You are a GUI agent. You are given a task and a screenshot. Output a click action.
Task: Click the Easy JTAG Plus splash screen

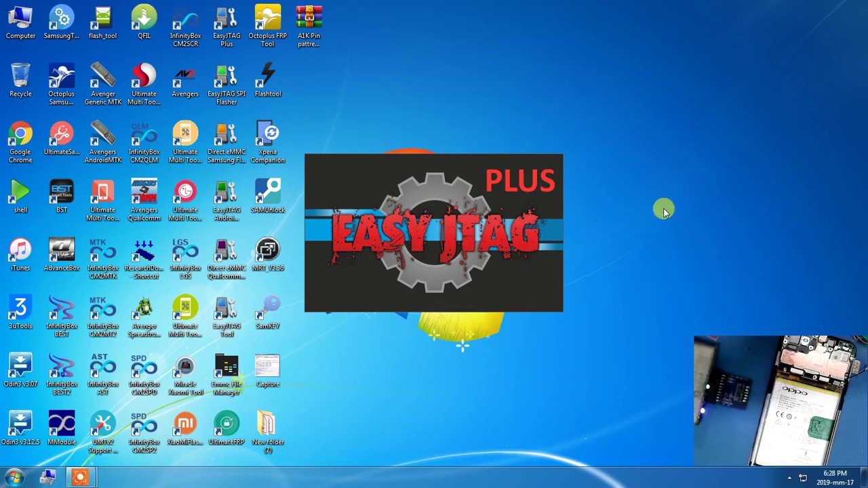(x=434, y=233)
